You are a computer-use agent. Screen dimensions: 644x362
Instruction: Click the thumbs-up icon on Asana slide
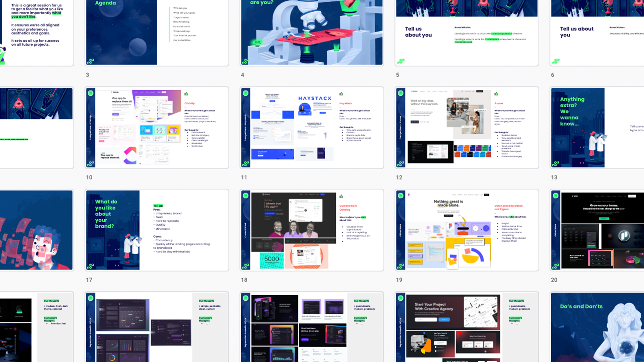(x=496, y=94)
